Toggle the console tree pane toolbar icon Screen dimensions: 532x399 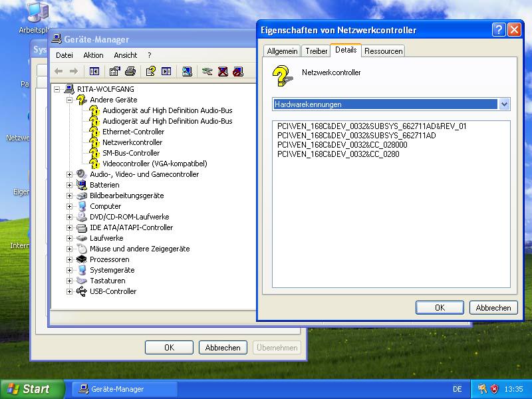click(94, 71)
